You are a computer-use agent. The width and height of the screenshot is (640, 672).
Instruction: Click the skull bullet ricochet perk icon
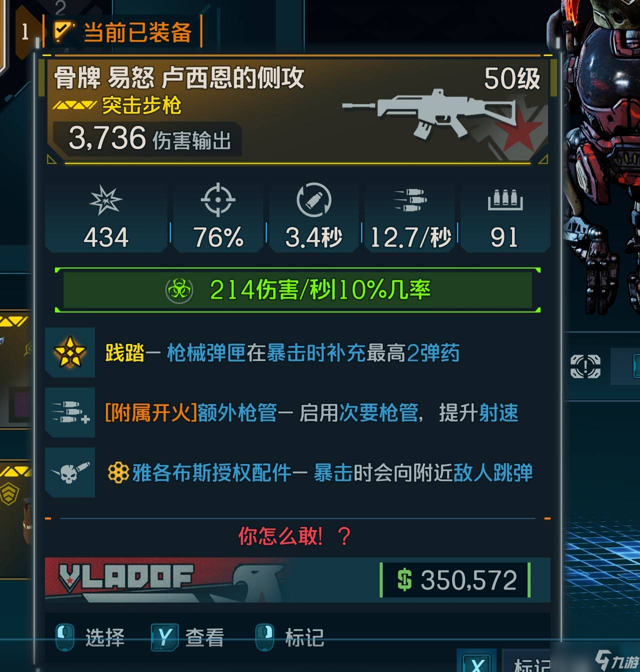click(70, 472)
